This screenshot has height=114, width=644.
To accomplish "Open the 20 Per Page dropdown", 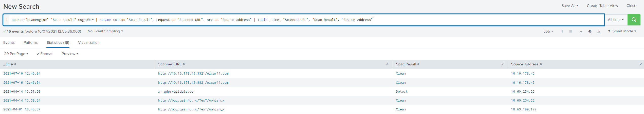I will coord(16,54).
